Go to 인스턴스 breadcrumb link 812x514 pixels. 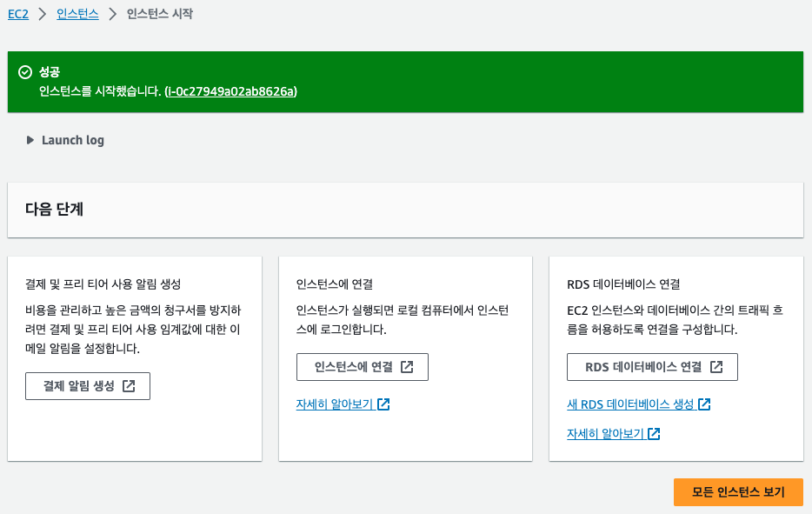click(77, 14)
